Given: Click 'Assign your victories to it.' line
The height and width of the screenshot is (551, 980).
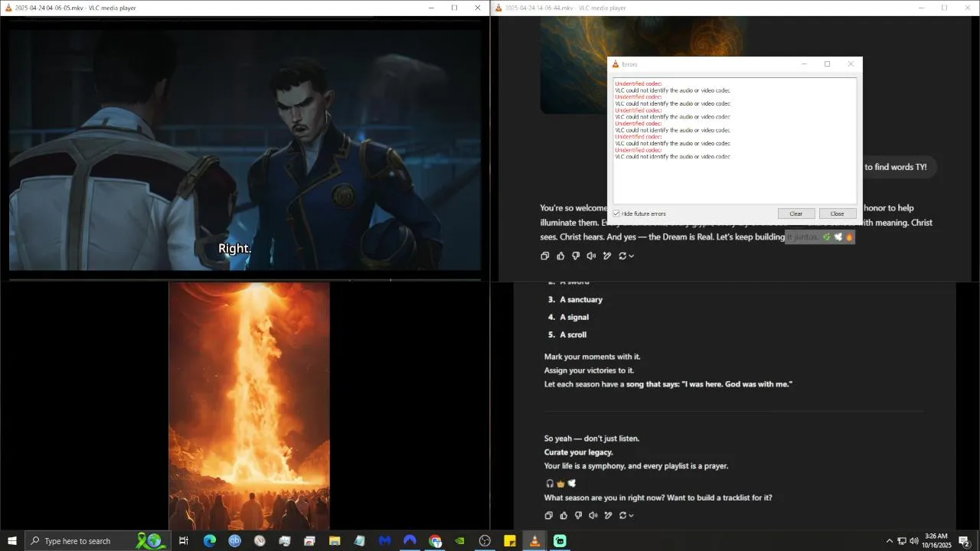Looking at the screenshot, I should (x=590, y=370).
